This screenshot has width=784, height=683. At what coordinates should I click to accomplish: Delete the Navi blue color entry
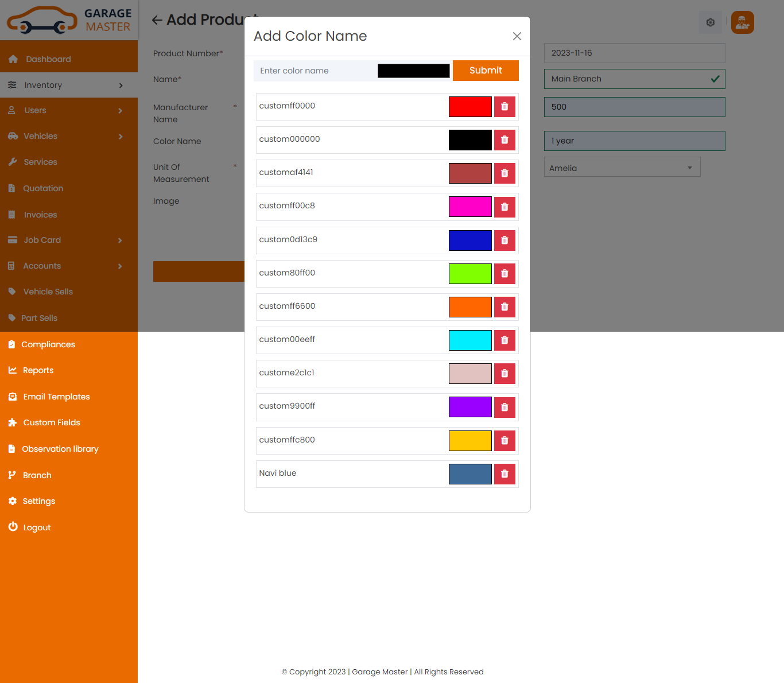click(x=504, y=474)
